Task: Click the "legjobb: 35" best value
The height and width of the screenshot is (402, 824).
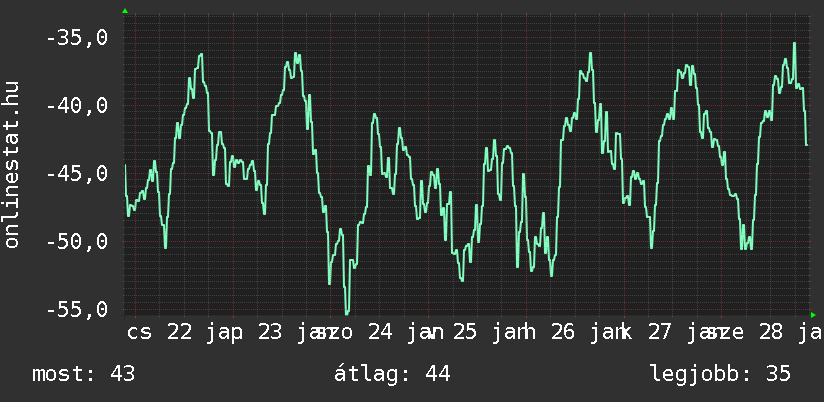Action: click(x=720, y=374)
